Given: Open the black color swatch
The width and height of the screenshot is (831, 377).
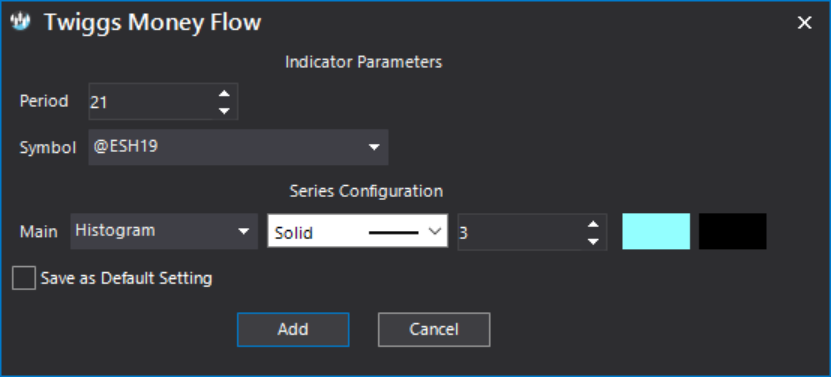Looking at the screenshot, I should tap(732, 231).
